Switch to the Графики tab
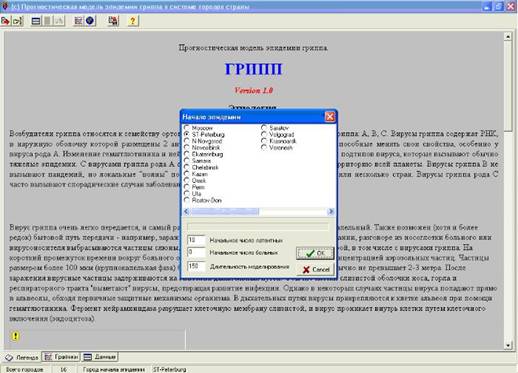518x373 pixels. click(62, 357)
